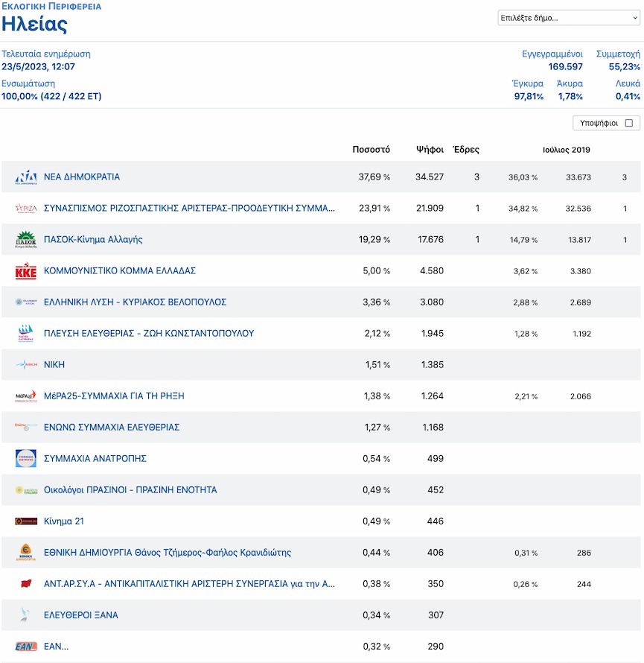This screenshot has width=644, height=663.
Task: Open the ΝΙΚΗ party name link
Action: [54, 364]
